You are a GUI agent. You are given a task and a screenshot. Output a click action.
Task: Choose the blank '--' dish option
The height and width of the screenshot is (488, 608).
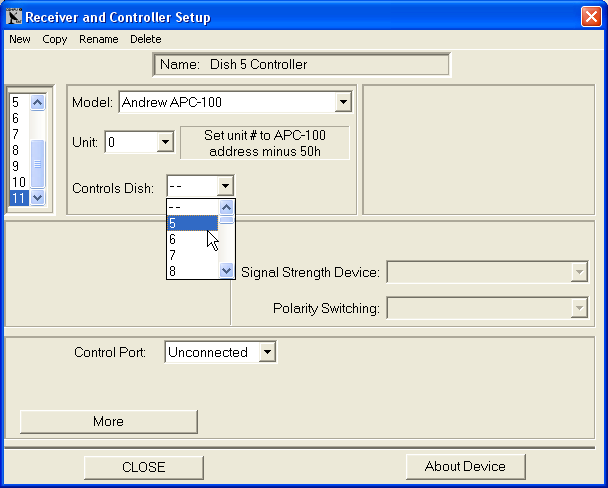coord(191,207)
